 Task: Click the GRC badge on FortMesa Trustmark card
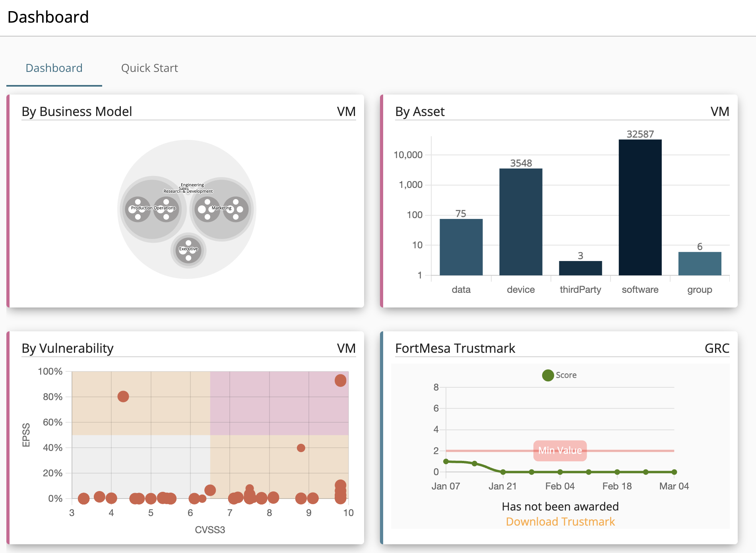(x=717, y=348)
